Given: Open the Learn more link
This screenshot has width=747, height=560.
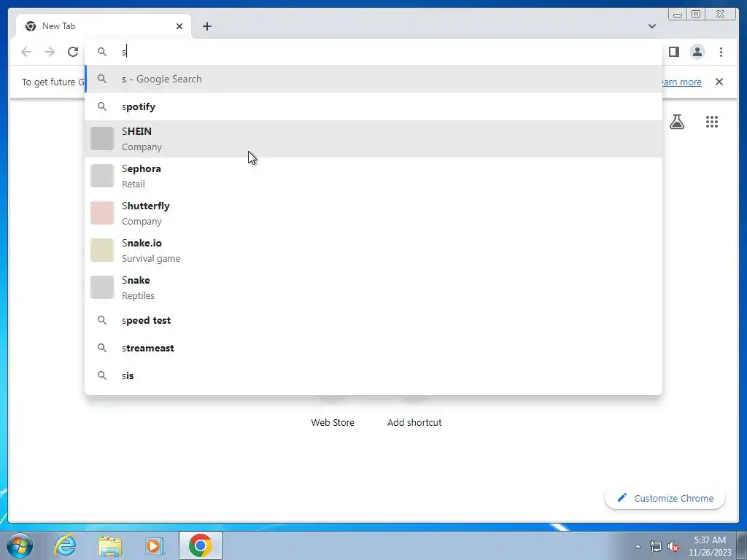Looking at the screenshot, I should [682, 82].
